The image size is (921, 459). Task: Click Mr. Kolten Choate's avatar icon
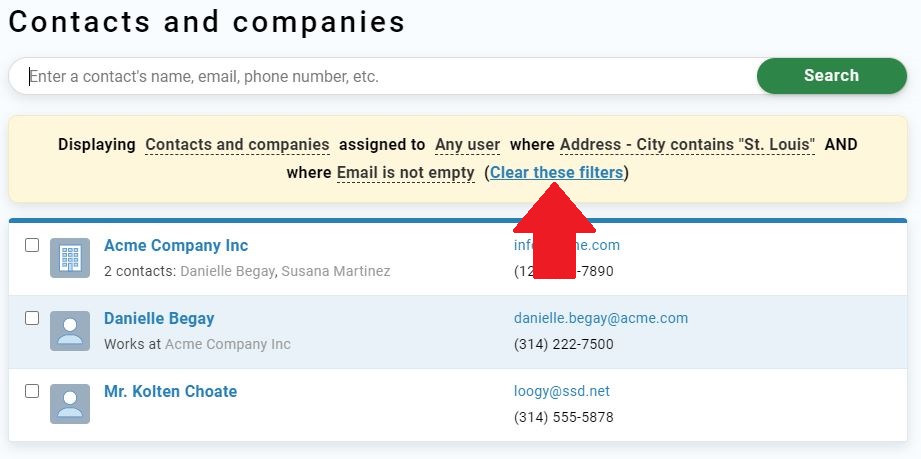pos(70,404)
